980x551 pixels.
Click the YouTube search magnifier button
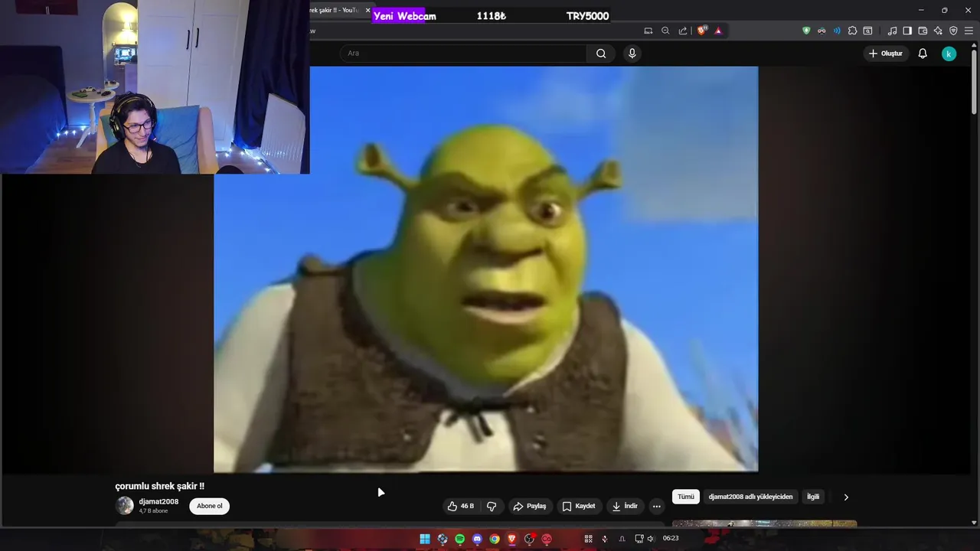click(601, 54)
